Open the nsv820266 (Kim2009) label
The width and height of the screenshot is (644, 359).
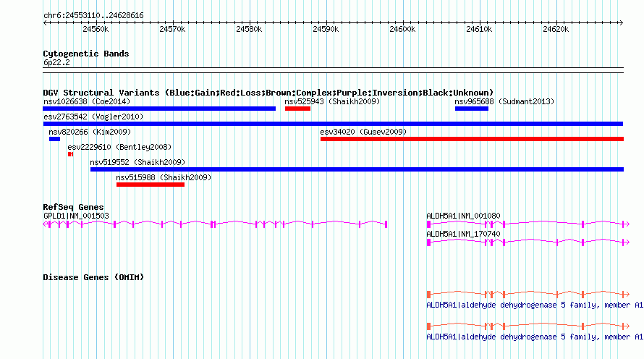tap(90, 132)
